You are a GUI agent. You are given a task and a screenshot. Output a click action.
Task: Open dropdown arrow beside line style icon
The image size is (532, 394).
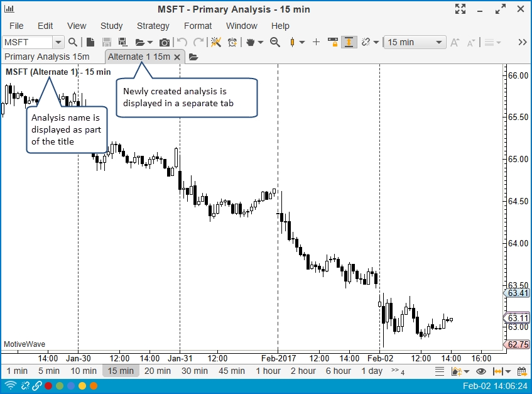499,43
